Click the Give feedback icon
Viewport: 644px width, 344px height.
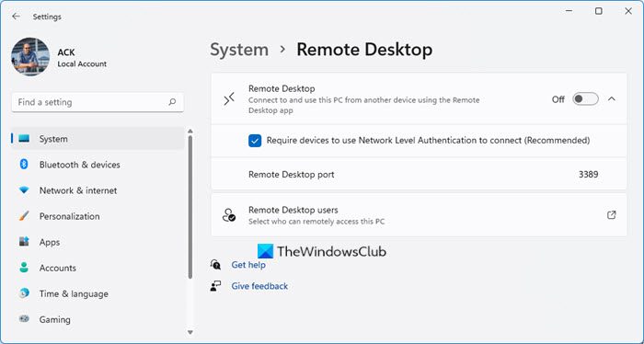pos(215,286)
